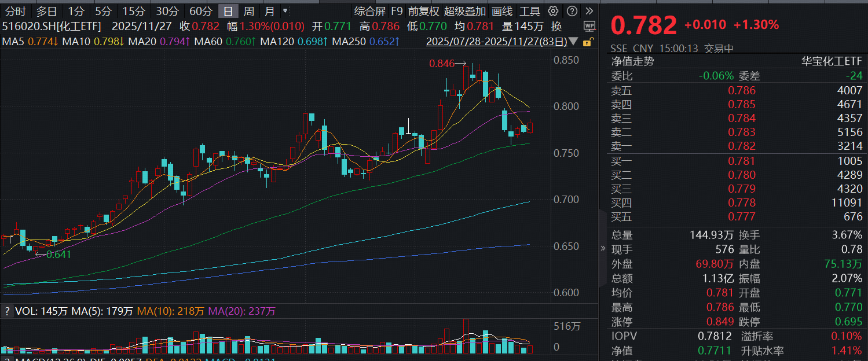Select the 60分 period tab
Screen dimensions: 868x361
click(201, 11)
